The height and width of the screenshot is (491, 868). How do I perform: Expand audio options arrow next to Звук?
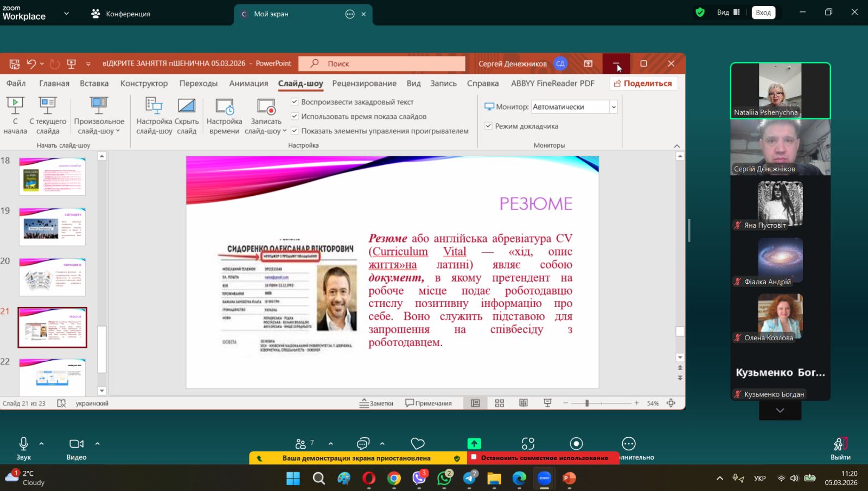(42, 444)
